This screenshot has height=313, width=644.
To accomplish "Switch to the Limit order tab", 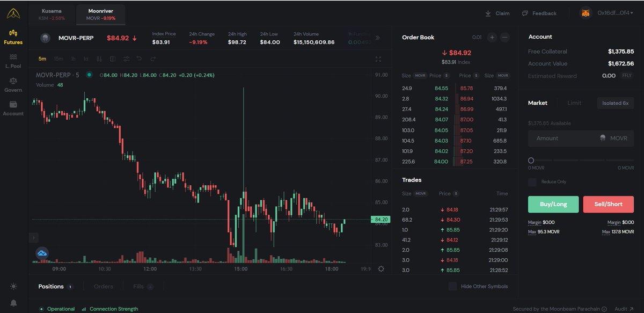I will point(574,103).
